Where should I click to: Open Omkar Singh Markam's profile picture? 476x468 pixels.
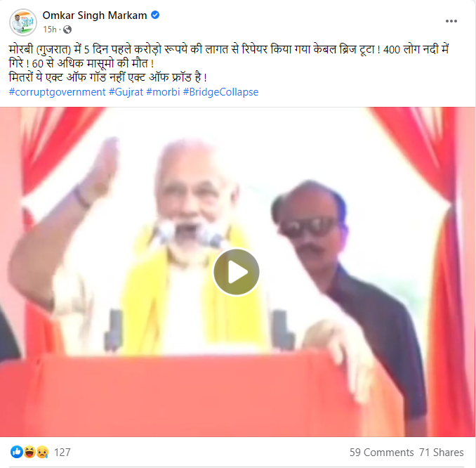[23, 22]
